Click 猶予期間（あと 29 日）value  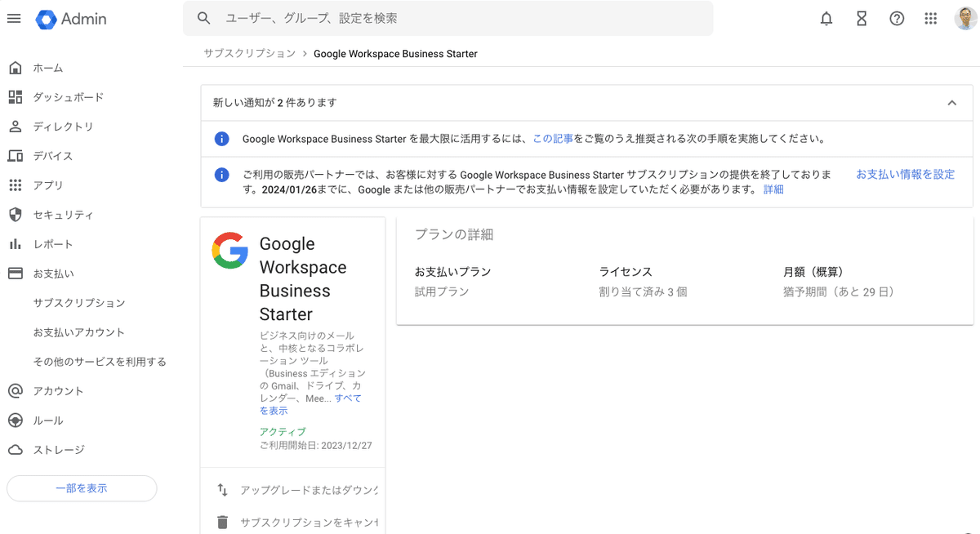(839, 291)
